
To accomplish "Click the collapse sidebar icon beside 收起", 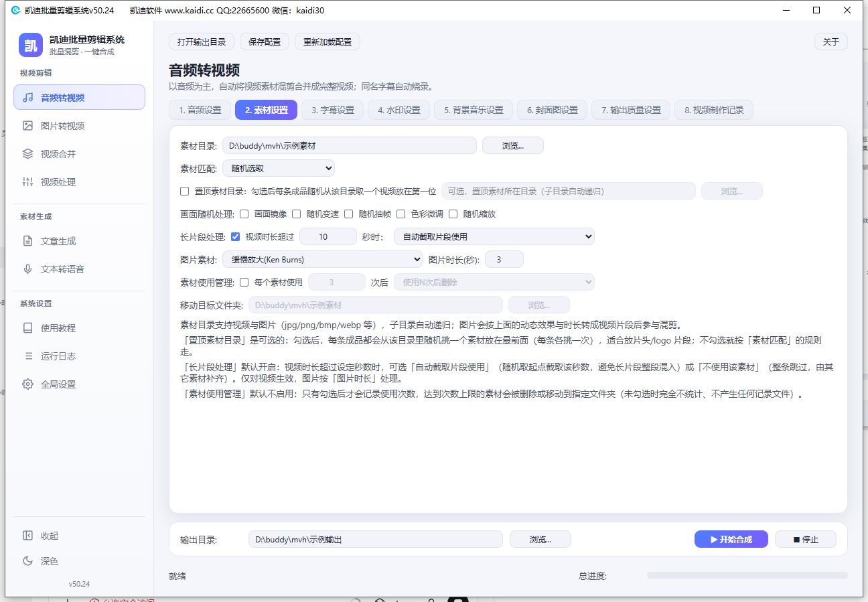I will click(28, 536).
